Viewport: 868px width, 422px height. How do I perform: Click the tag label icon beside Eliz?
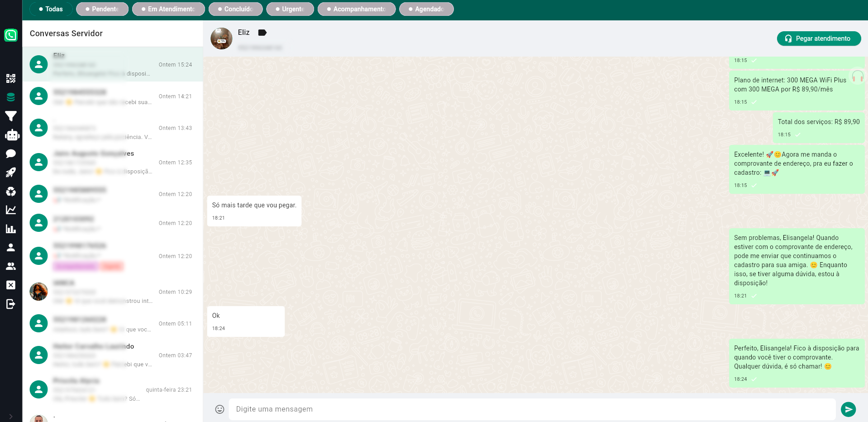coord(262,33)
